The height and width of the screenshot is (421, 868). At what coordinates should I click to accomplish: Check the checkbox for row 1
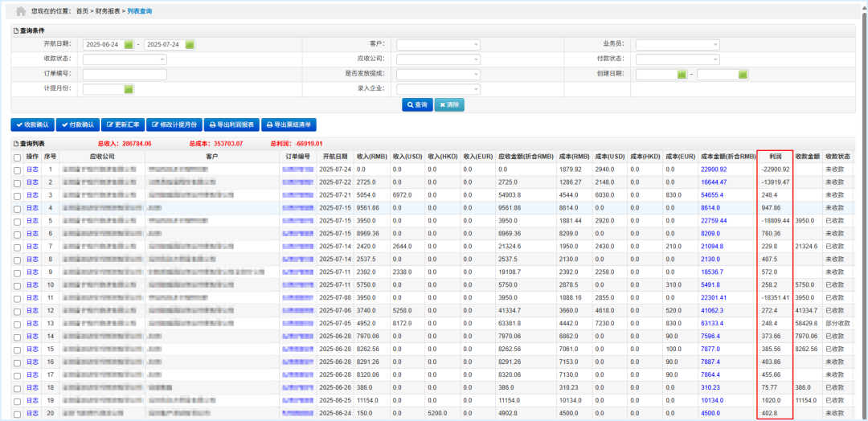[18, 170]
